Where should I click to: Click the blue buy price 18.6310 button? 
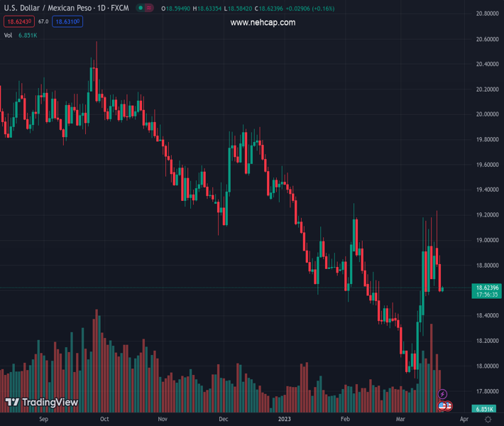(67, 21)
